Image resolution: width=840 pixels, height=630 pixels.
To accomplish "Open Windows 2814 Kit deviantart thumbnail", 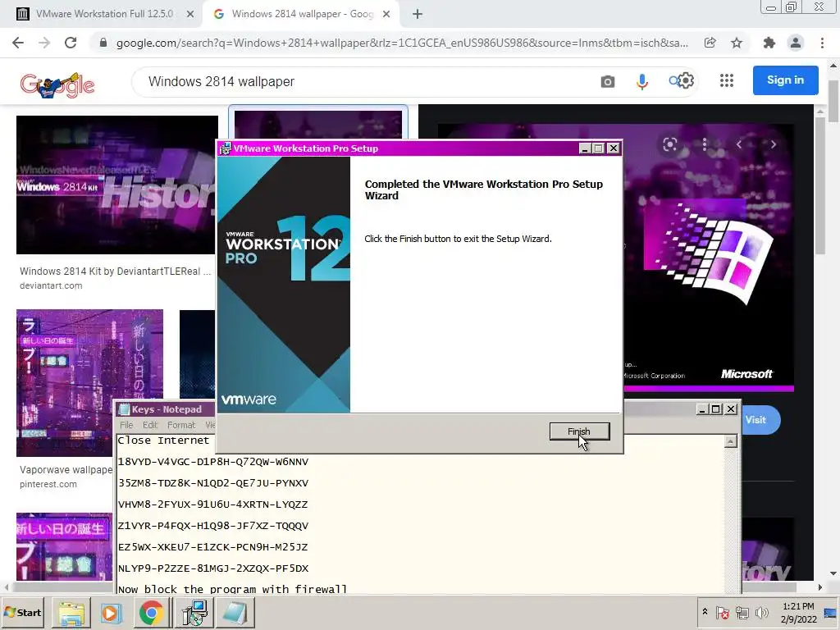I will click(x=116, y=185).
